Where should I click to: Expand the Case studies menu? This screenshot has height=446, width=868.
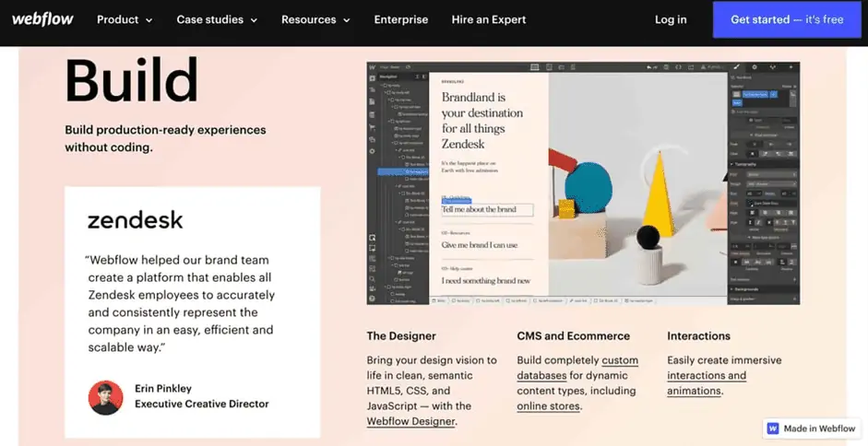point(217,19)
